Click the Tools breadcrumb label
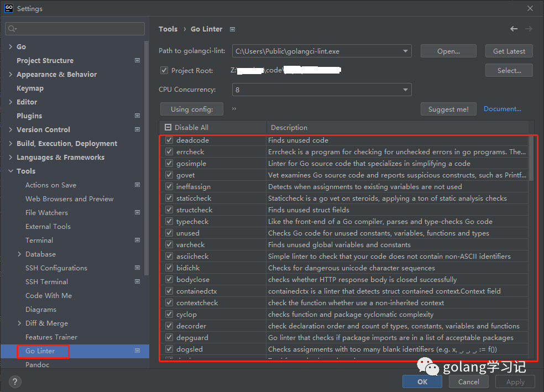544x392 pixels. point(168,29)
